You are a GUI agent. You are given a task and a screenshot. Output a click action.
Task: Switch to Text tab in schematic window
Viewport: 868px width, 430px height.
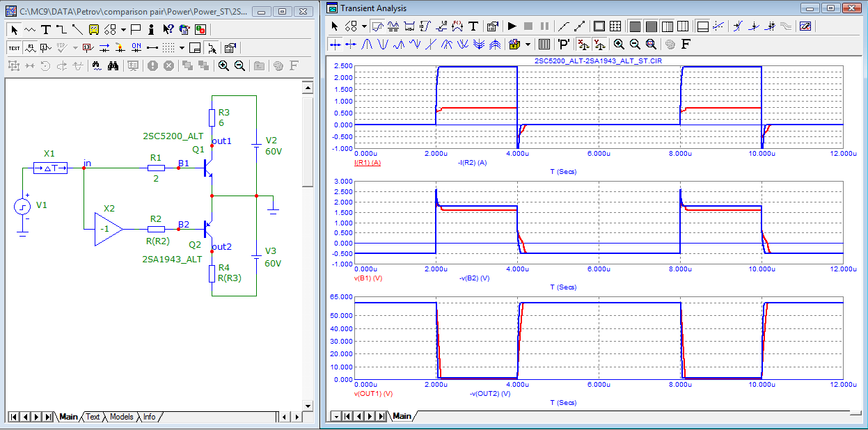[x=93, y=417]
